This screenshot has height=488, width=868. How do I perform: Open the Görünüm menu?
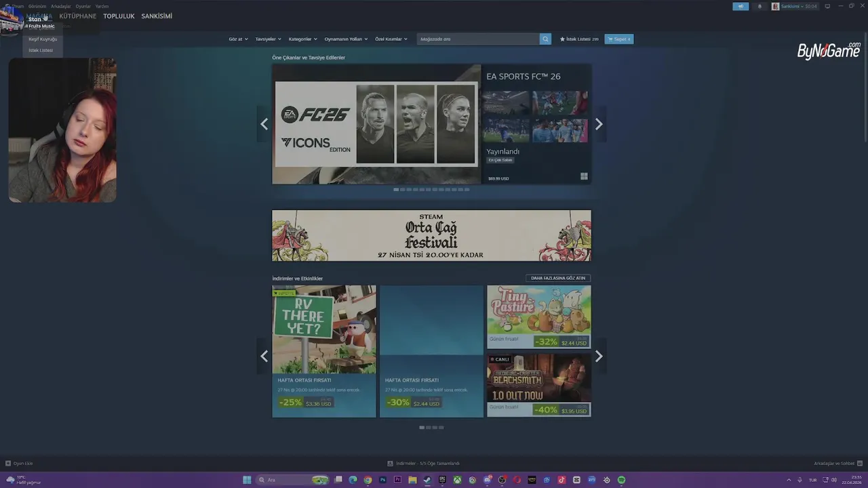tap(37, 6)
